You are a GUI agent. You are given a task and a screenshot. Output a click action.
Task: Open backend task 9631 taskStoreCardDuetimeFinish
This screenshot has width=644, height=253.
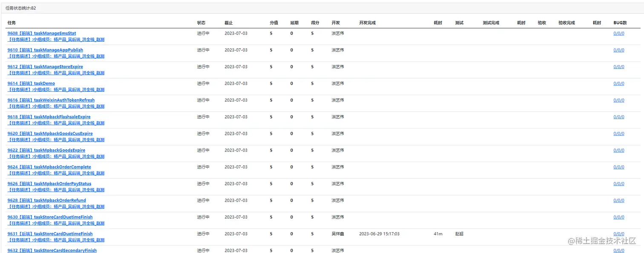[x=50, y=234]
